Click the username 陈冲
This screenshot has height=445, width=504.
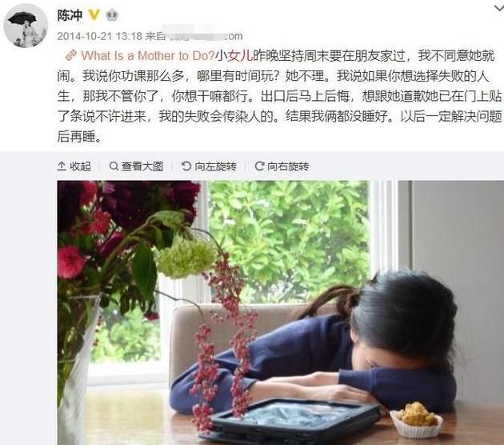pos(70,15)
